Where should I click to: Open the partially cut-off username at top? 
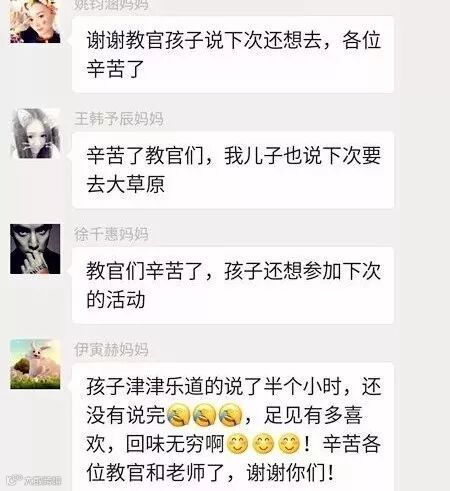coord(111,5)
